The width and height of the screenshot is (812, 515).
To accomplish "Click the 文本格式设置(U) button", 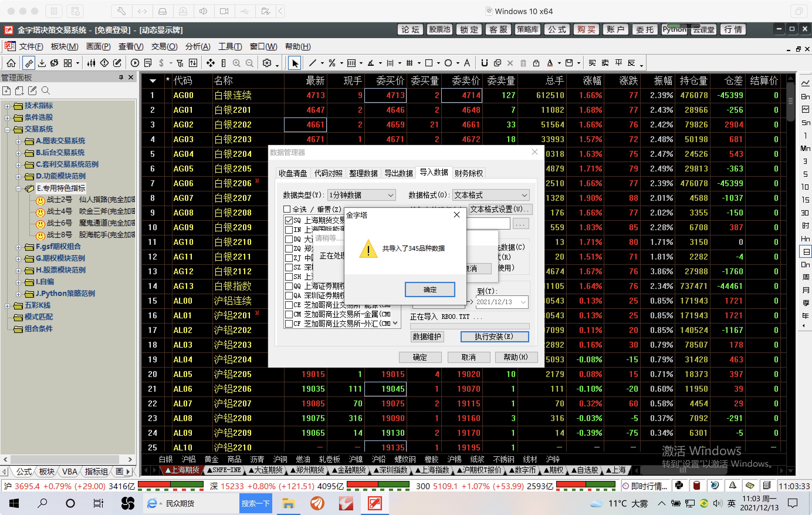I will [500, 209].
